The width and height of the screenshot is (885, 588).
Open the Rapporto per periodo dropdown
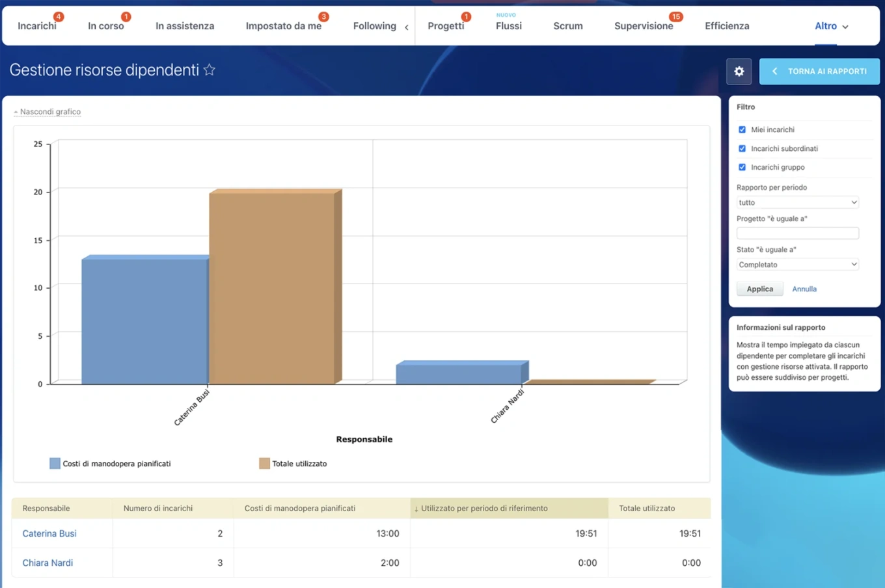tap(797, 202)
